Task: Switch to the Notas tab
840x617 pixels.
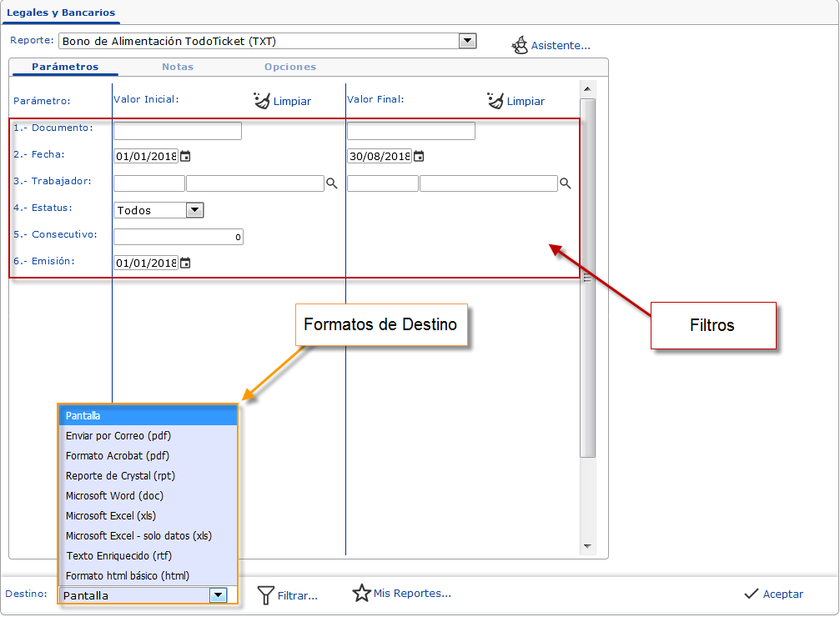Action: [178, 67]
